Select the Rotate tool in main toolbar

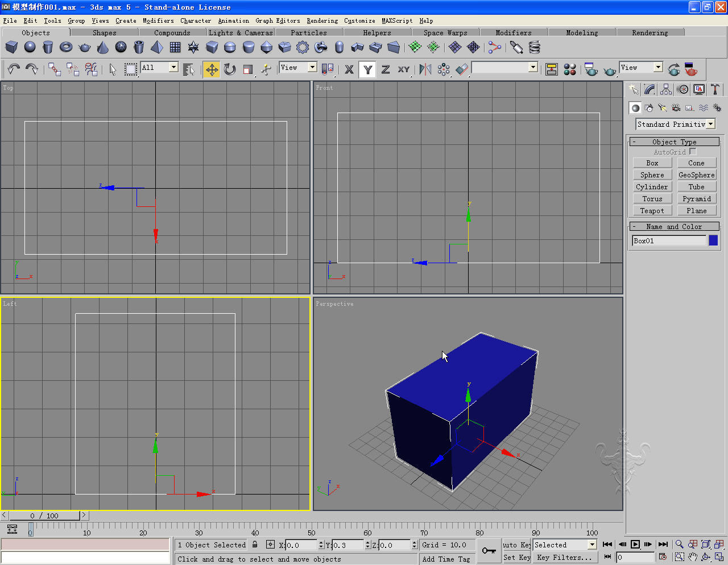(230, 69)
